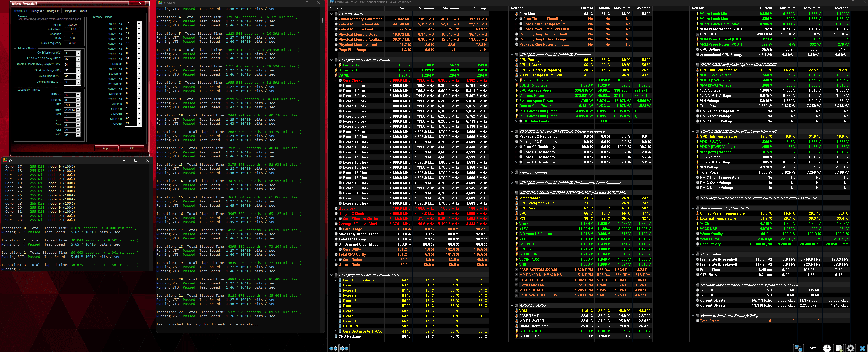The width and height of the screenshot is (868, 352).
Task: Expand the Performance Limit Reasons group
Action: 512,183
